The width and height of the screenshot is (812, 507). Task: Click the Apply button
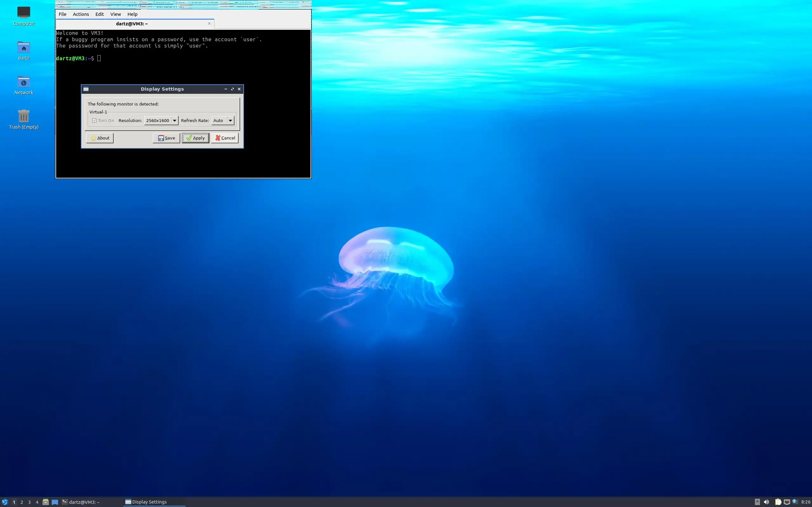pyautogui.click(x=196, y=138)
